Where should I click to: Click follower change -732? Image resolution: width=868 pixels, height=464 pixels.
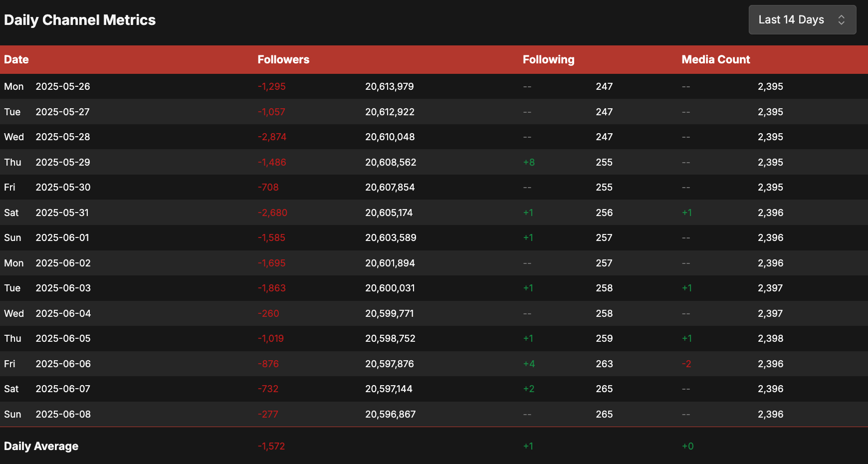[268, 389]
